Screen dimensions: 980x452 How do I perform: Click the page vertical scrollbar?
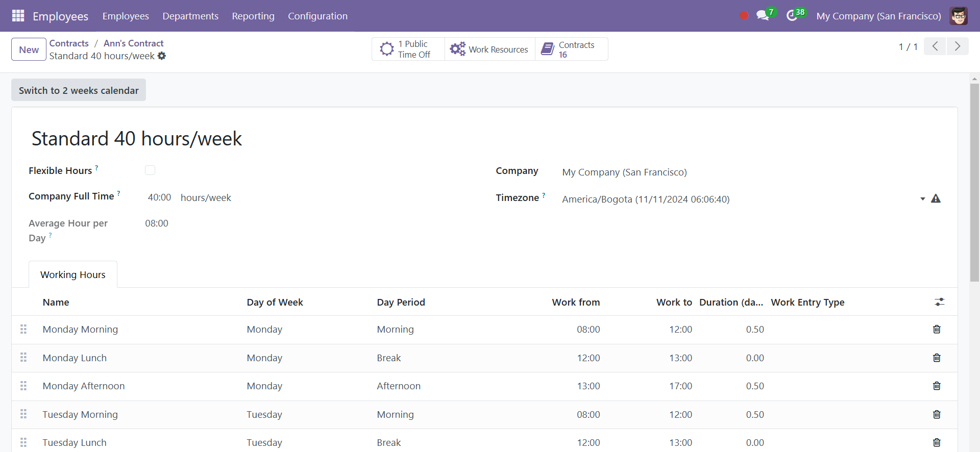(974, 182)
